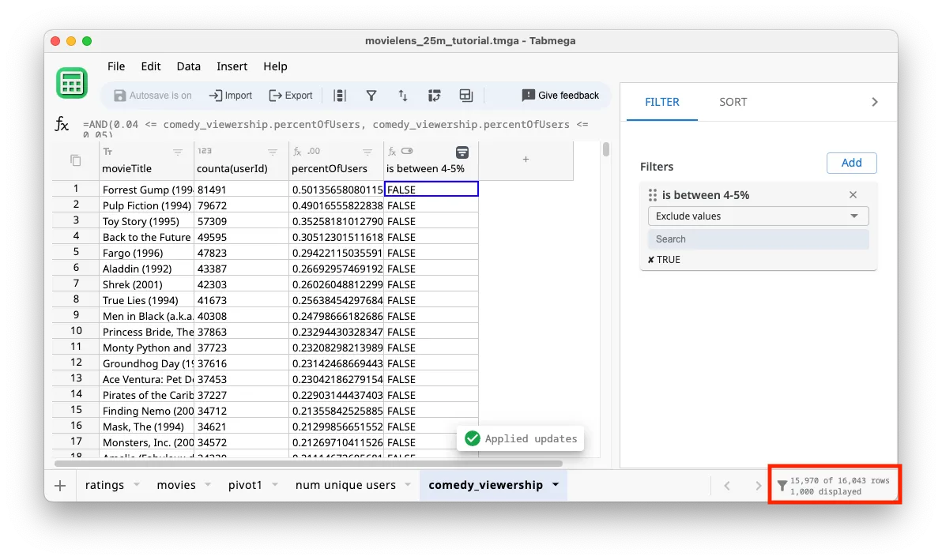
Task: Open the Data menu
Action: [189, 66]
